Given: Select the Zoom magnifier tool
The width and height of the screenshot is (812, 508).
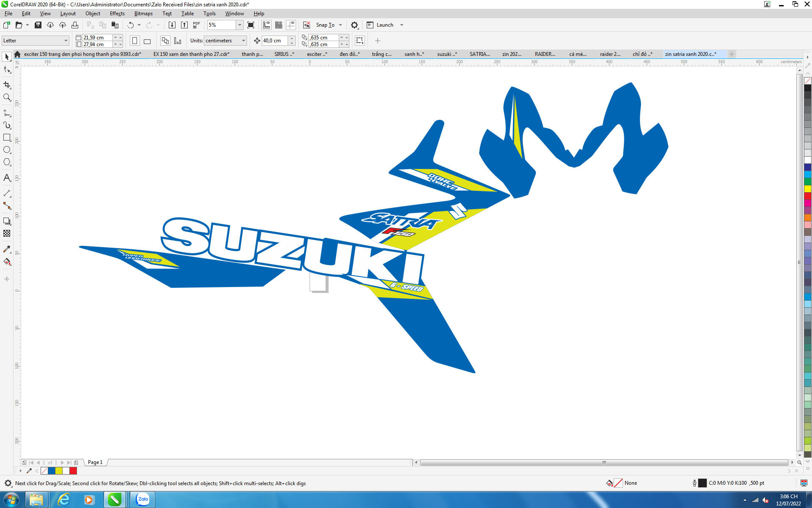Looking at the screenshot, I should pos(7,97).
